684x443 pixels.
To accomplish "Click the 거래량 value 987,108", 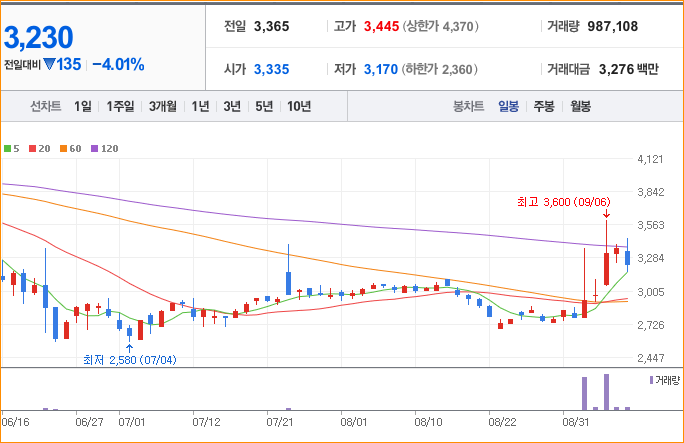I will [612, 27].
